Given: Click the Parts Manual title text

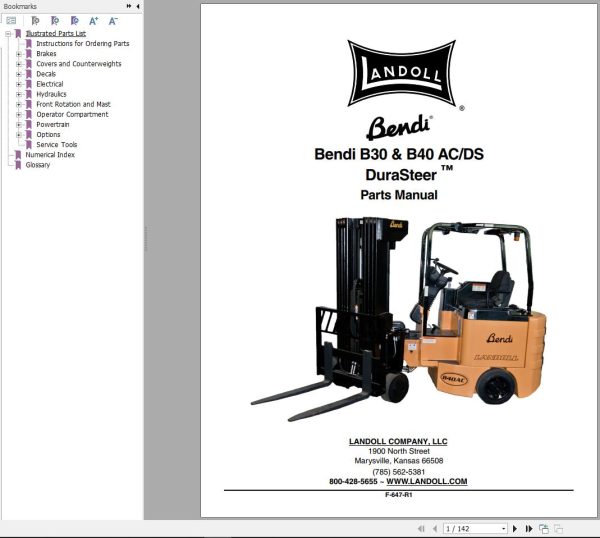Looking at the screenshot, I should [x=399, y=195].
